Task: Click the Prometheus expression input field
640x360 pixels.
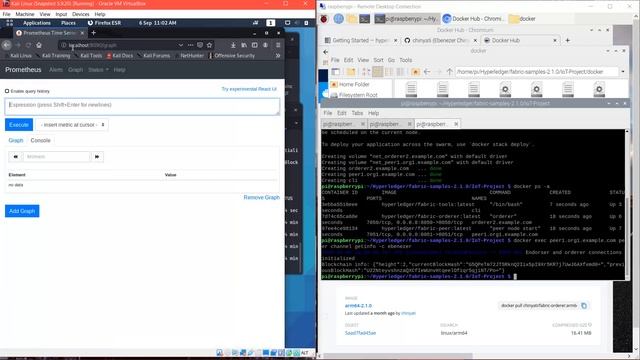Action: (x=142, y=107)
